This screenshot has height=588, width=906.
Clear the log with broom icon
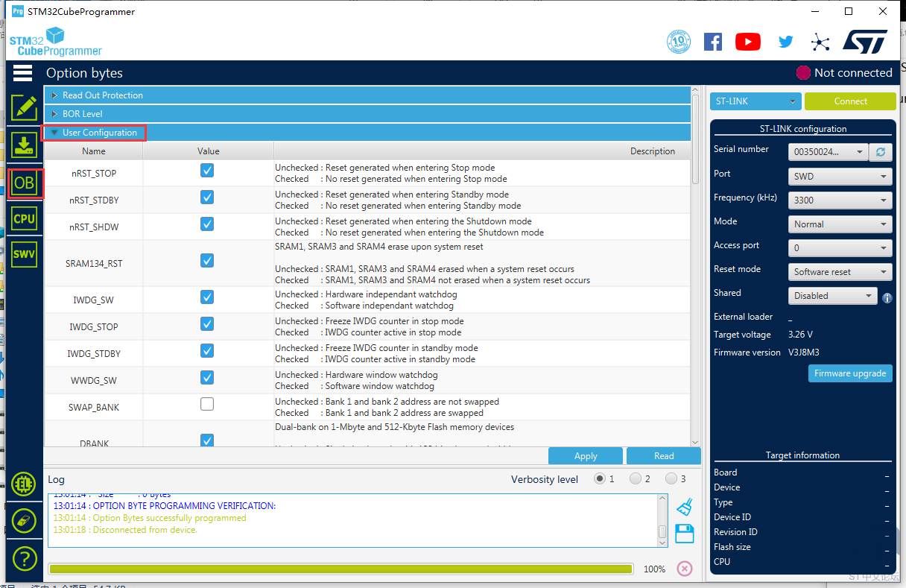pyautogui.click(x=685, y=508)
